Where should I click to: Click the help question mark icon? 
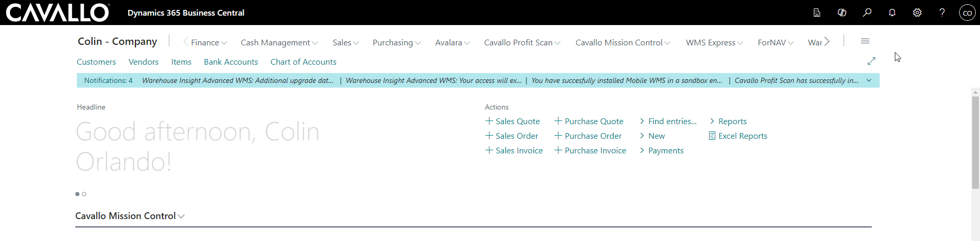pyautogui.click(x=942, y=13)
